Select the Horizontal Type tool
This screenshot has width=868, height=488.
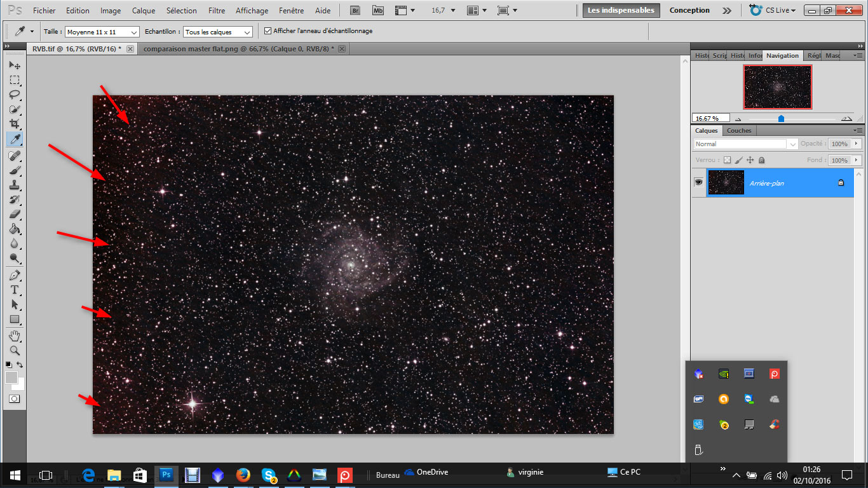click(14, 290)
